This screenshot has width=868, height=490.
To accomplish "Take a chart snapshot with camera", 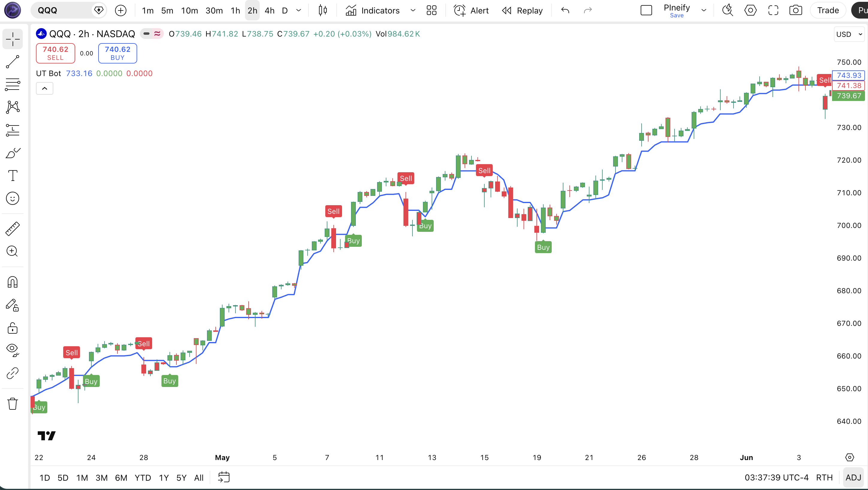I will tap(796, 10).
